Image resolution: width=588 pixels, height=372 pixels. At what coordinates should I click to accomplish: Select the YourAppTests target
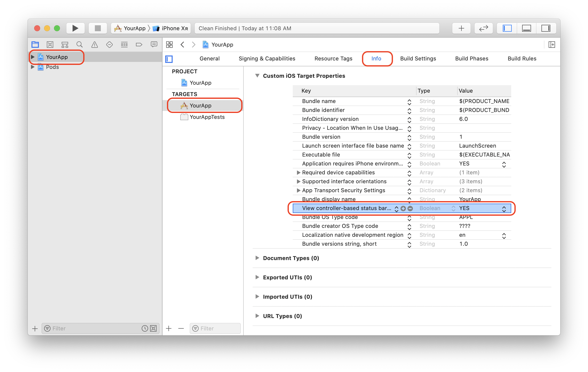click(207, 117)
